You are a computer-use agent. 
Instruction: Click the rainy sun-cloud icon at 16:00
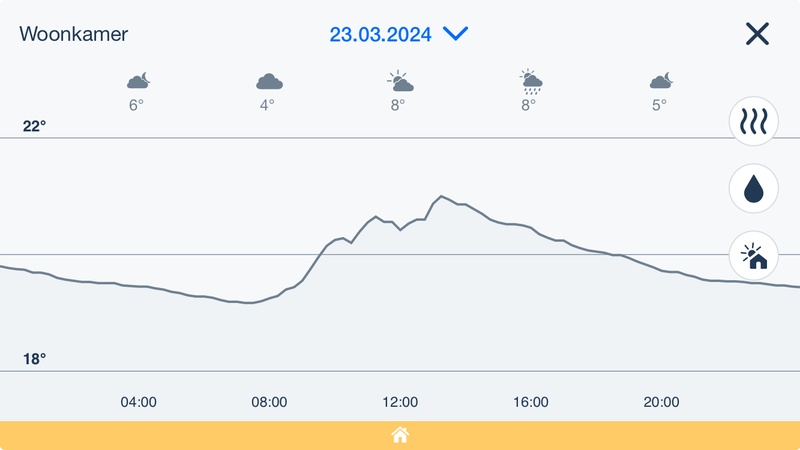[529, 81]
